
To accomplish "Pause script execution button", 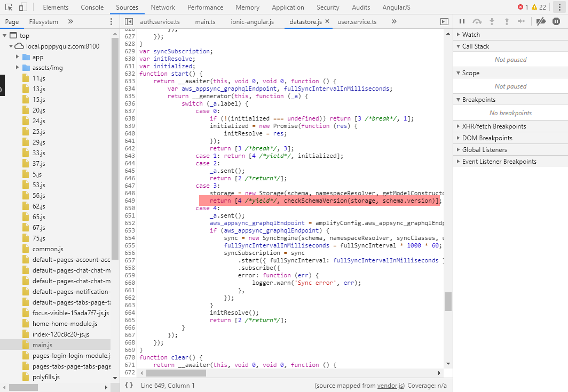I will tap(462, 22).
